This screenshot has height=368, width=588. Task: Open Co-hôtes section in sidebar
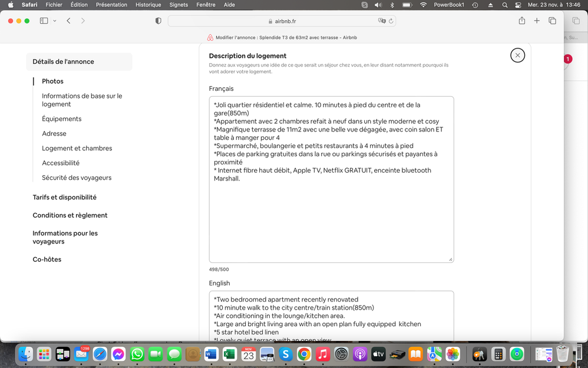click(47, 259)
